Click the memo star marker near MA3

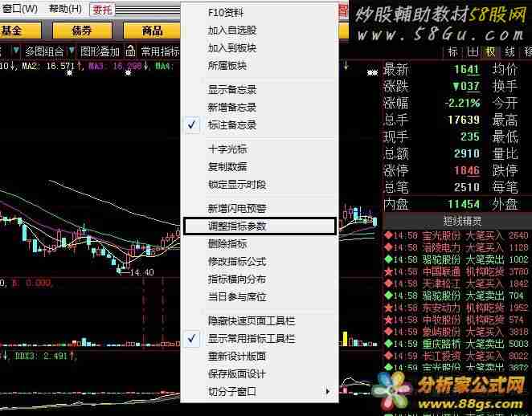pos(128,72)
